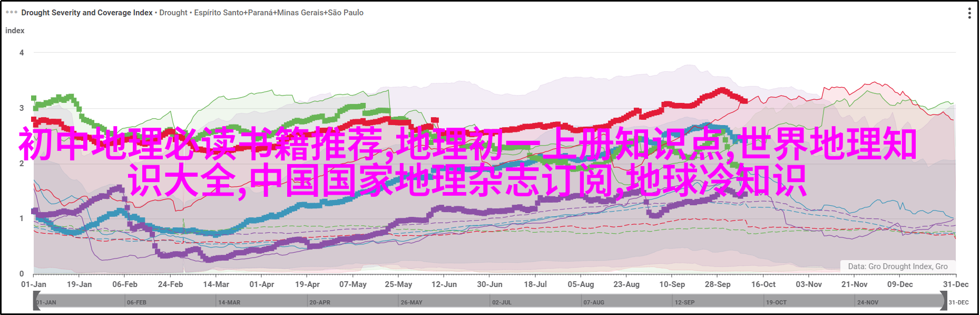Select the 01-JAN marker in range selector
Screen dimensions: 980x315
pos(46,302)
